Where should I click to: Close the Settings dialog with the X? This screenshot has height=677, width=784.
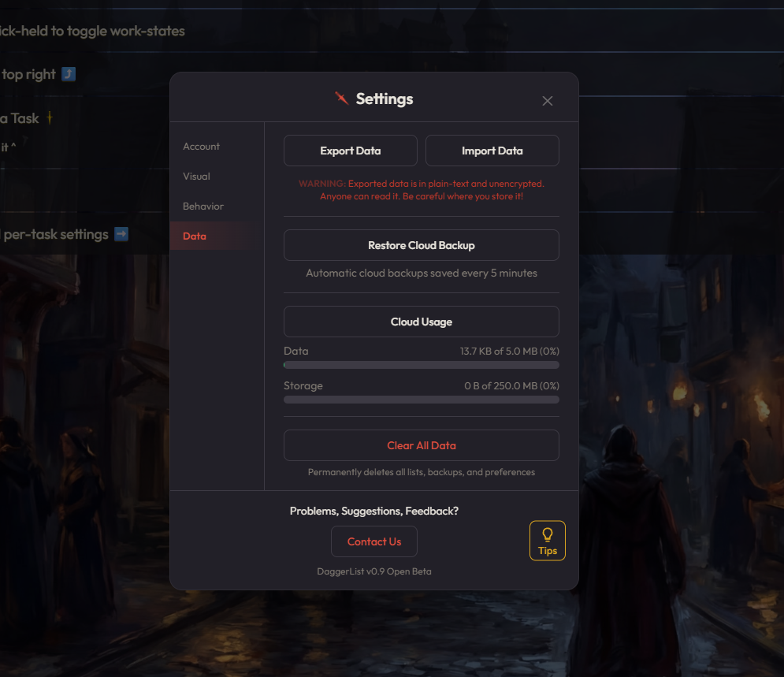coord(548,101)
